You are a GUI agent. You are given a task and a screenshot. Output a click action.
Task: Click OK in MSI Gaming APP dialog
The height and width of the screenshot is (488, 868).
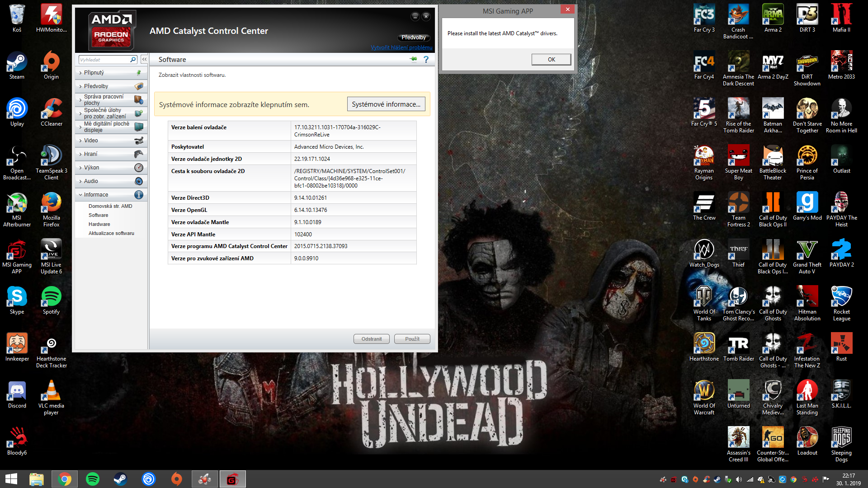551,59
